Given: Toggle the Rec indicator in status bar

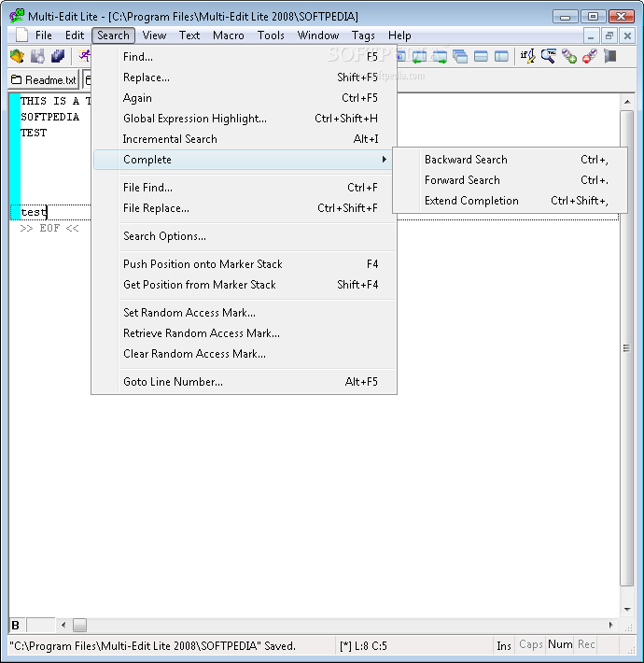Looking at the screenshot, I should tap(586, 644).
